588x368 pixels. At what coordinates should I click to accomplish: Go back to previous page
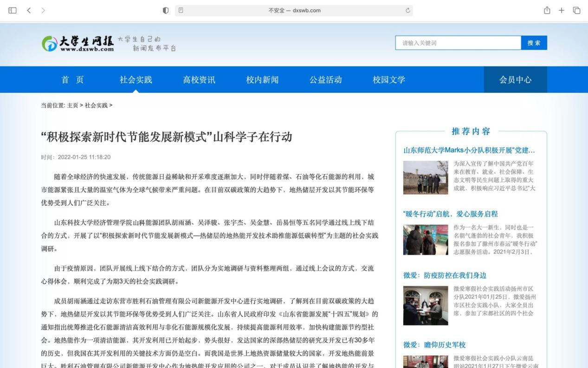29,10
